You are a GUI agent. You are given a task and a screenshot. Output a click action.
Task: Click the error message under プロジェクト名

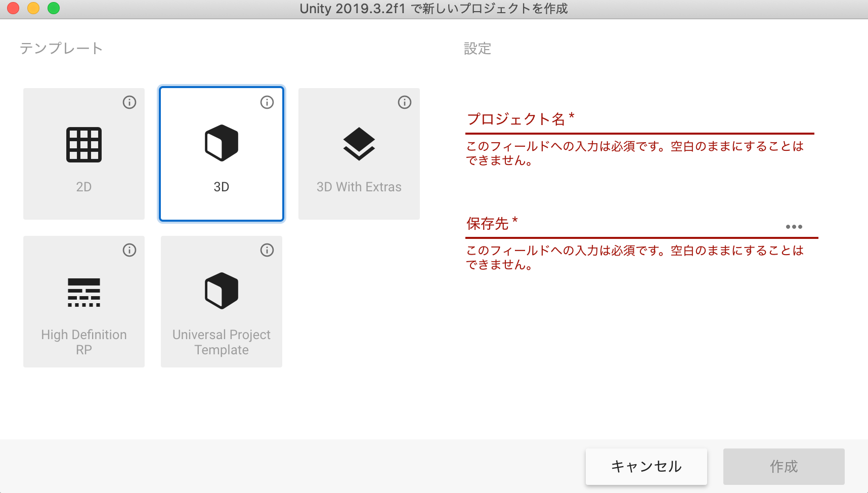[635, 153]
